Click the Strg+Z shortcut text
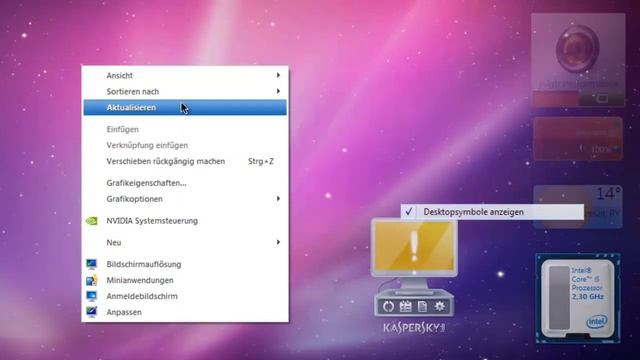This screenshot has height=360, width=640. (261, 161)
